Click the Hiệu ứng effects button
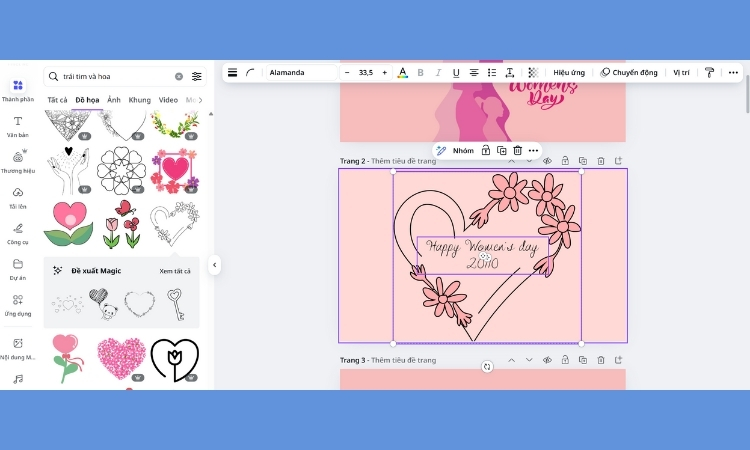This screenshot has height=450, width=750. 569,73
